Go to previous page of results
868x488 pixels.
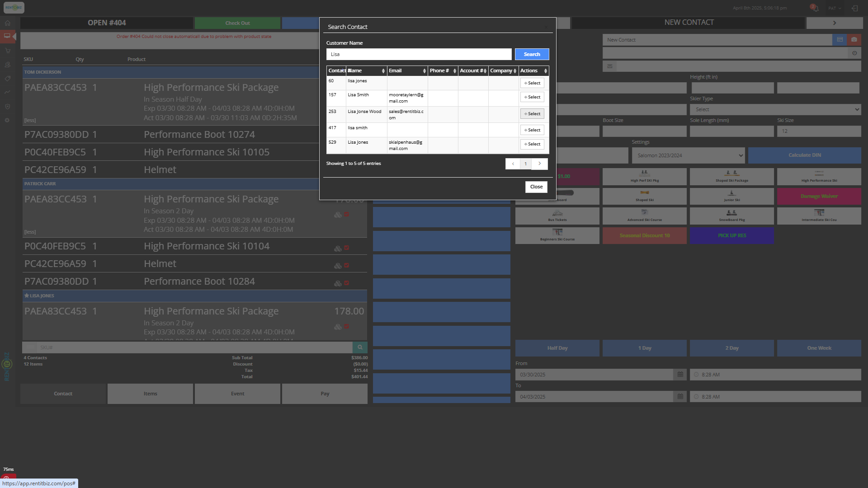point(513,164)
